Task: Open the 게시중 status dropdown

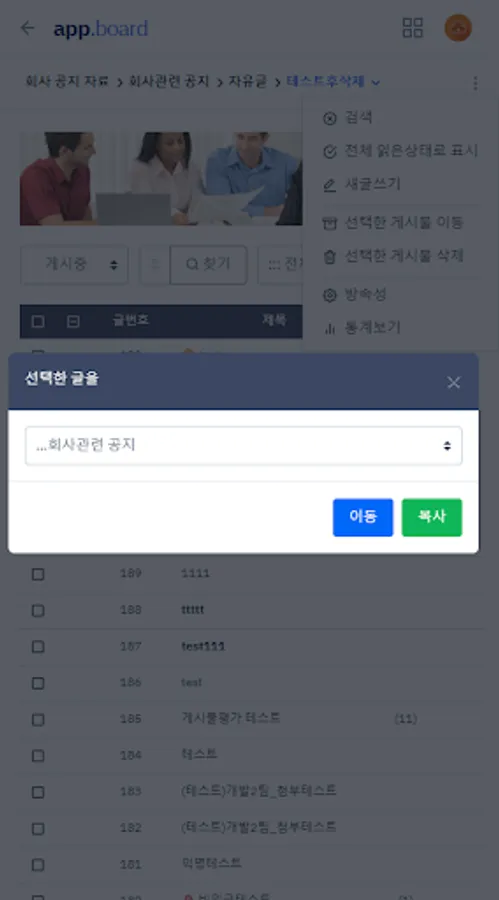Action: (x=74, y=265)
